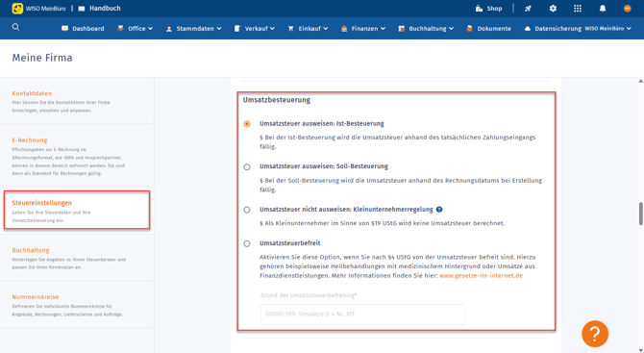Show notifications via the bell icon
Screen dimensions: 644x353
coord(603,9)
